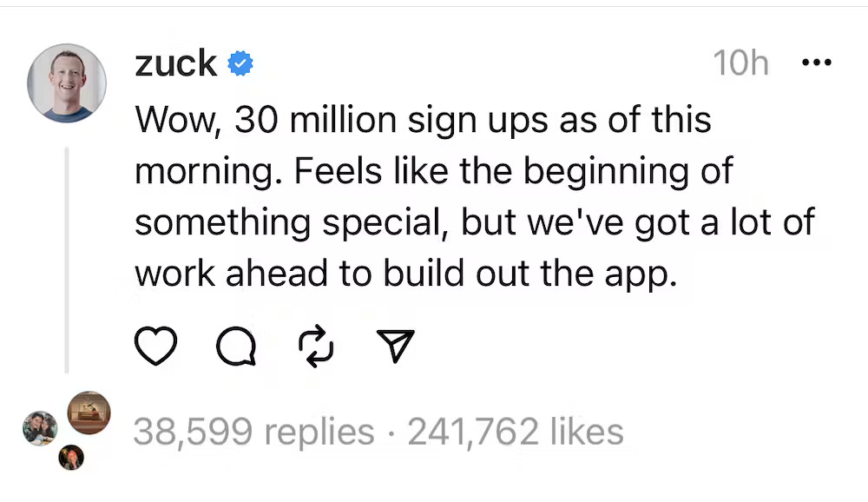Open the three-dot more options menu
Screen dimensions: 868x502
point(817,63)
